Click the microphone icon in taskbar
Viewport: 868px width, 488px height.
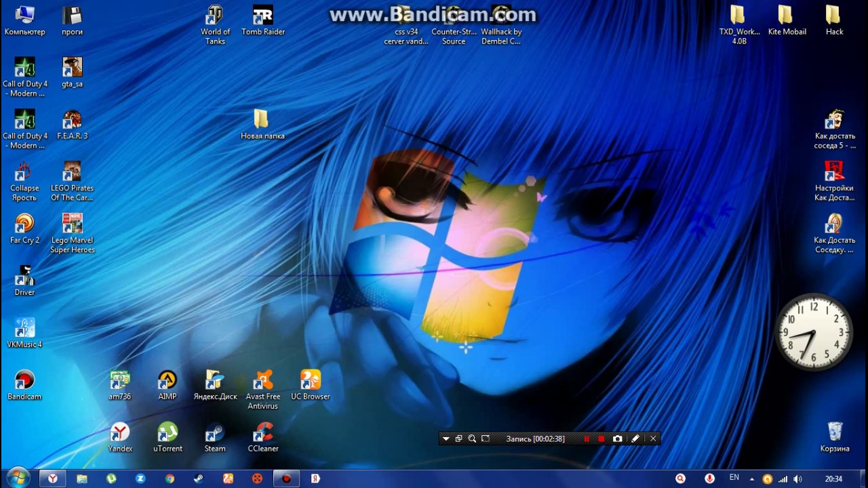709,479
